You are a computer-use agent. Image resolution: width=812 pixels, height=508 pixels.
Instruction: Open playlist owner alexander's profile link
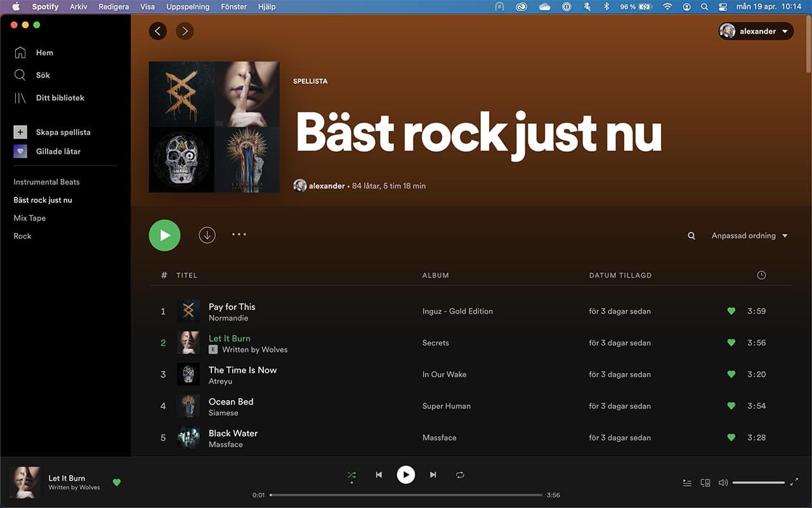327,186
